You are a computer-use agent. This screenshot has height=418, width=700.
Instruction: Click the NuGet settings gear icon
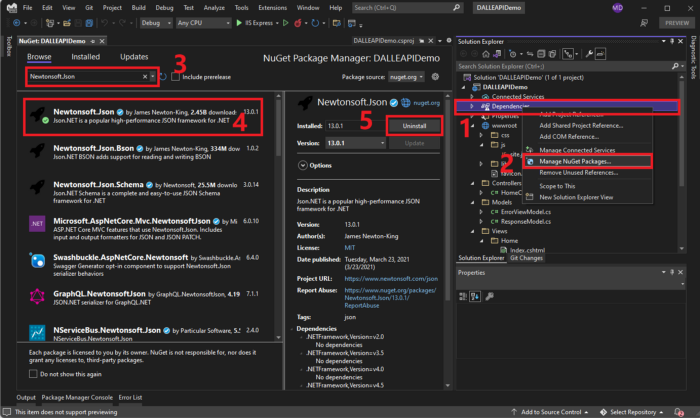435,77
